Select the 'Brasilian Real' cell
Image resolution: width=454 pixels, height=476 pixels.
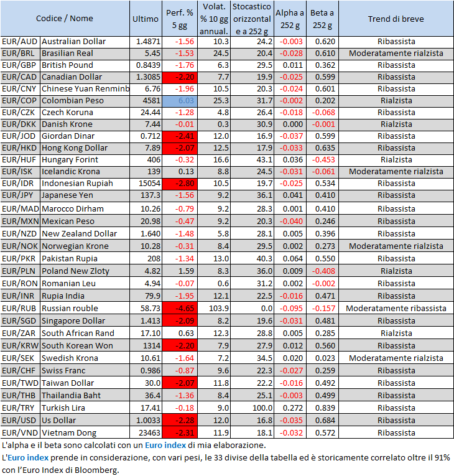(x=85, y=54)
